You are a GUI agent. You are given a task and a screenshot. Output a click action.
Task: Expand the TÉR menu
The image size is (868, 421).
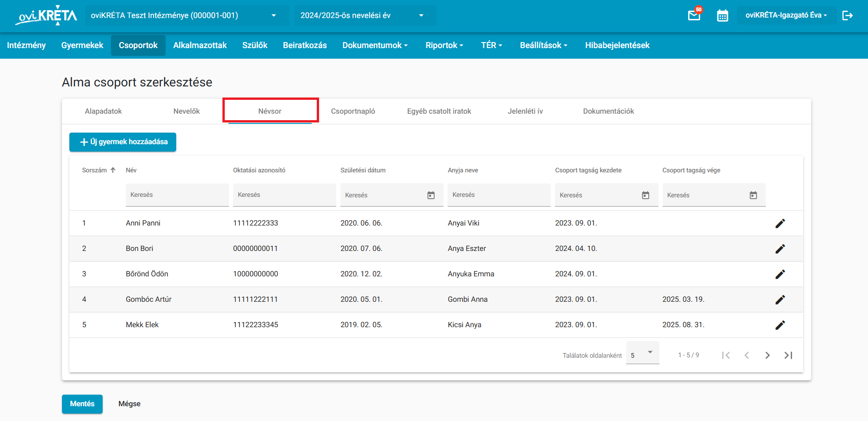tap(492, 45)
